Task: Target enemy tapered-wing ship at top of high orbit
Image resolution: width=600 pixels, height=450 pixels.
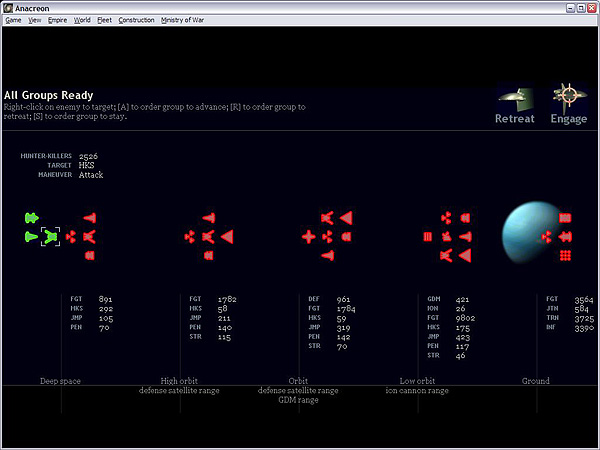Action: (x=209, y=218)
